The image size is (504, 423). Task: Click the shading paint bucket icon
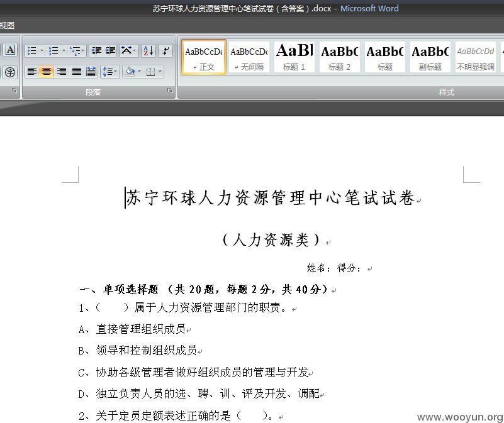point(130,71)
